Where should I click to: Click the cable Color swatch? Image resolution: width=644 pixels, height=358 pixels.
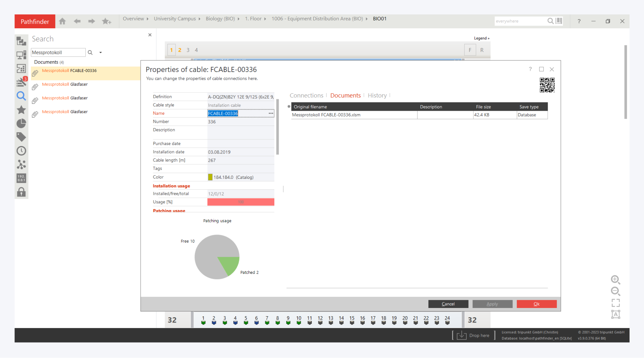(210, 177)
